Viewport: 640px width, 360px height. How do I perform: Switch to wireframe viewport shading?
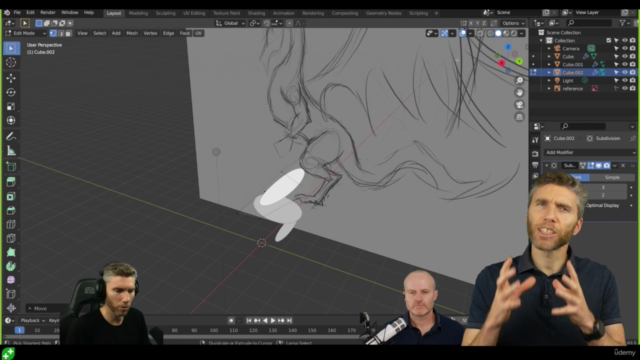click(x=491, y=33)
